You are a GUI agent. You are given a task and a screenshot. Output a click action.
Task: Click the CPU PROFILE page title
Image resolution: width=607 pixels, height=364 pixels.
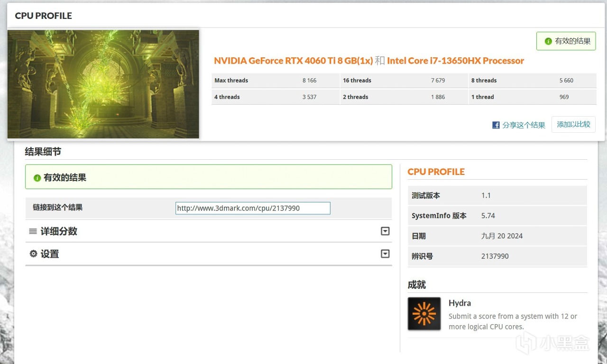coord(44,16)
